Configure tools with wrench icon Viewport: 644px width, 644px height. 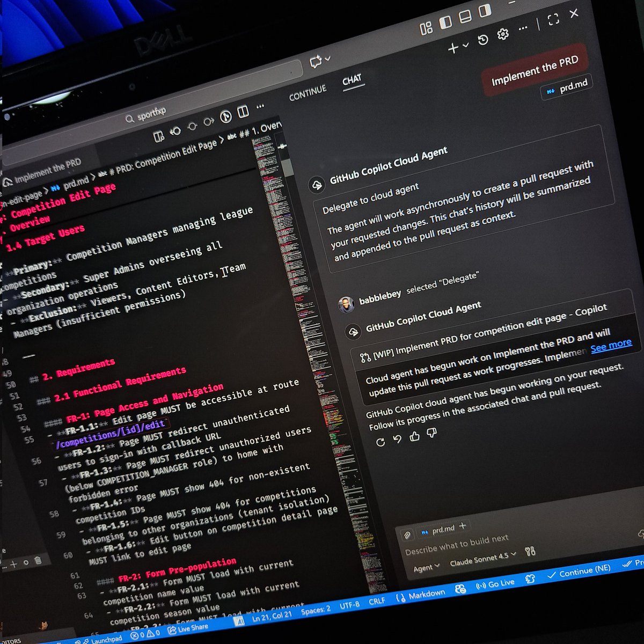click(x=530, y=551)
